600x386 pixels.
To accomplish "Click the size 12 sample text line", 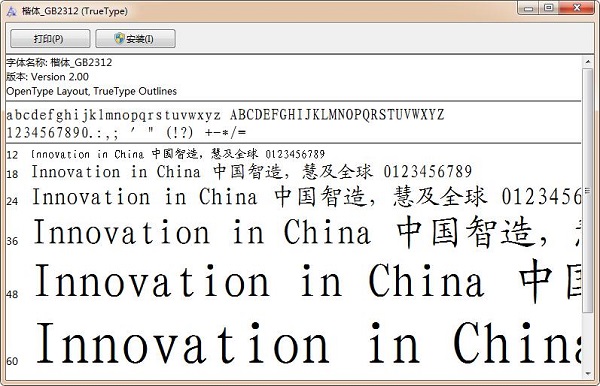I will (178, 154).
